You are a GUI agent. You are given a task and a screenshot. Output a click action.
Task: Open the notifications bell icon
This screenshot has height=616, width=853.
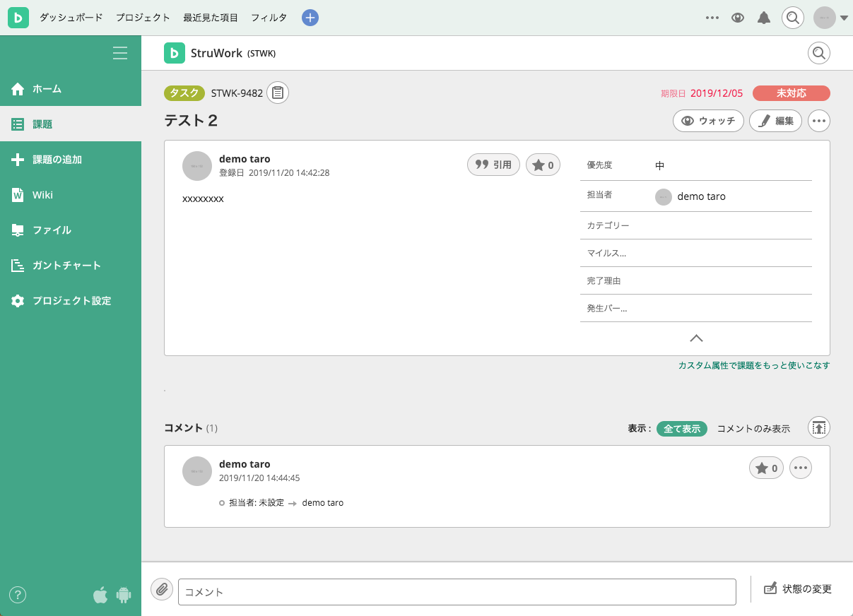[x=763, y=18]
